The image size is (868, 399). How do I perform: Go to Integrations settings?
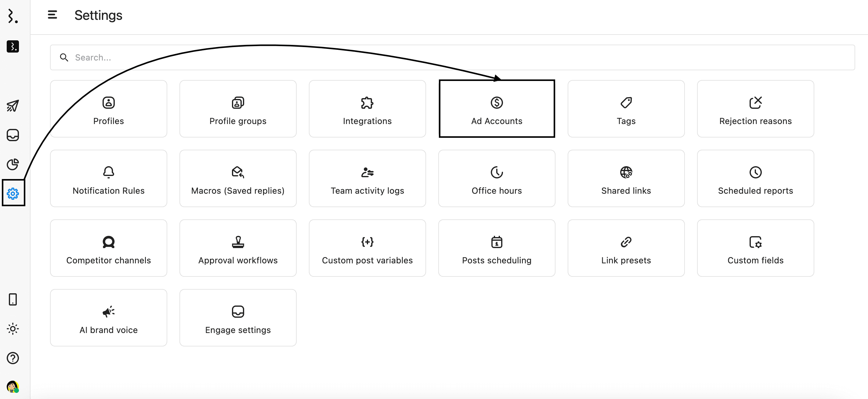(x=367, y=109)
